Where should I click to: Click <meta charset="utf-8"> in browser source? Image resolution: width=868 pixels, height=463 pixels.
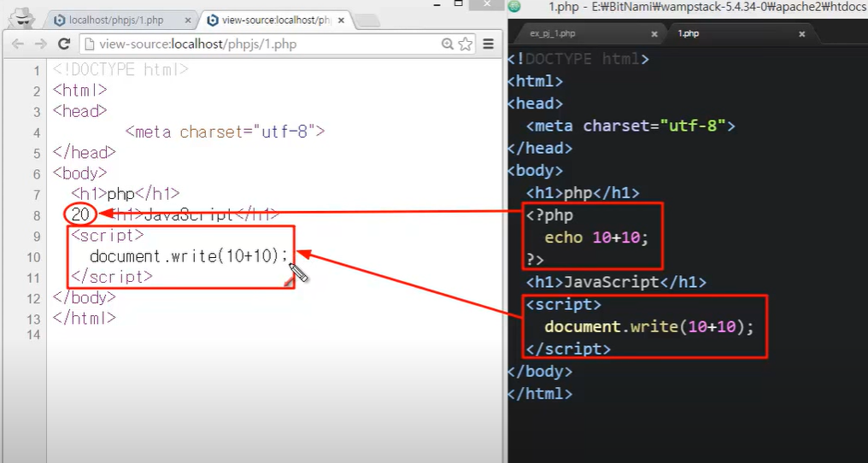pos(225,132)
